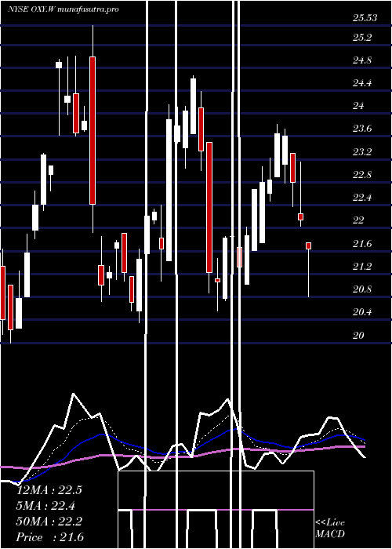Image resolution: width=392 pixels, height=549 pixels.
Task: Click the 'Price : 21.6' readout
Action: [50, 537]
